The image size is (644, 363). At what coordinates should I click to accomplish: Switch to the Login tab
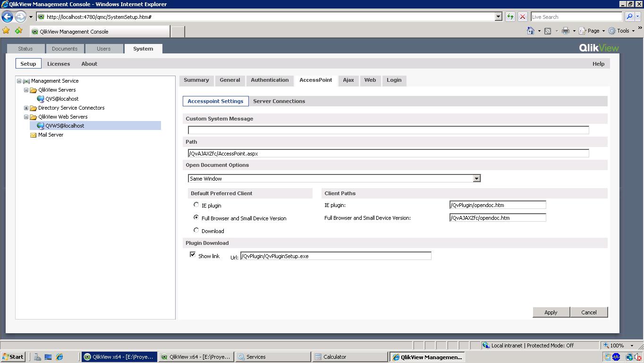point(394,80)
